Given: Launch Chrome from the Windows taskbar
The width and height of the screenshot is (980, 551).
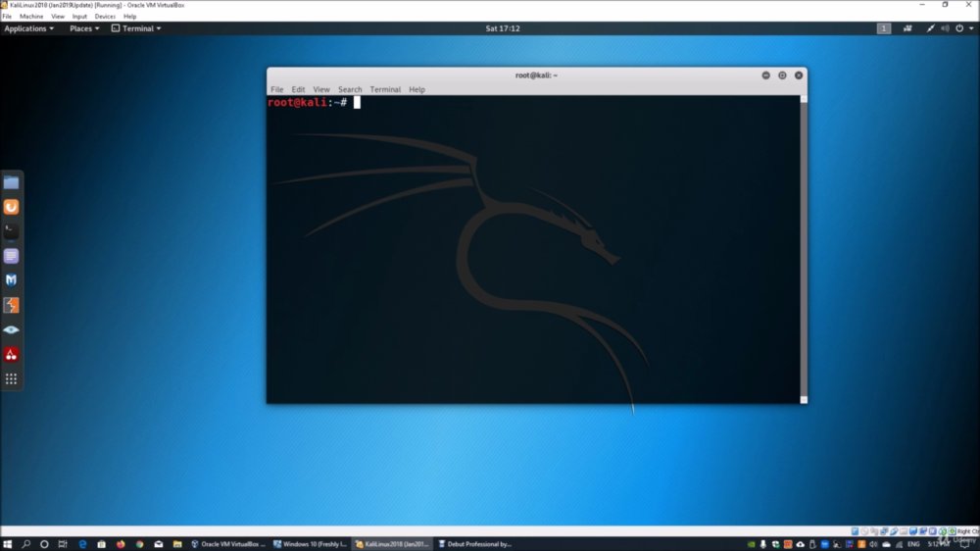Looking at the screenshot, I should pos(139,544).
